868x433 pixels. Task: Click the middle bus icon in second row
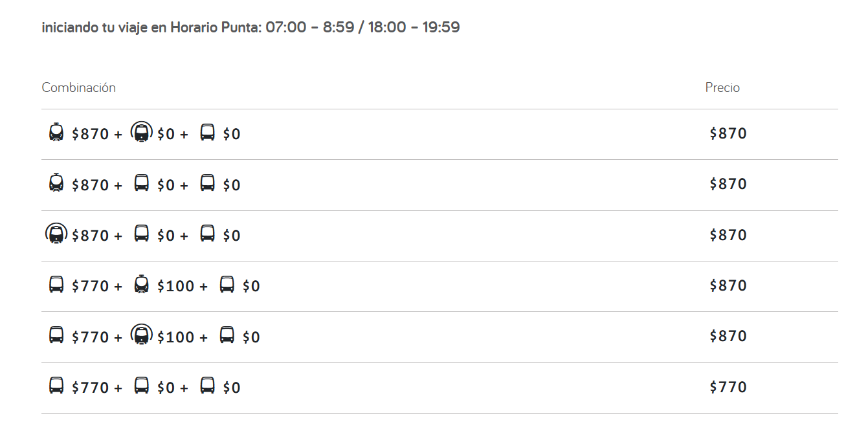pos(142,183)
